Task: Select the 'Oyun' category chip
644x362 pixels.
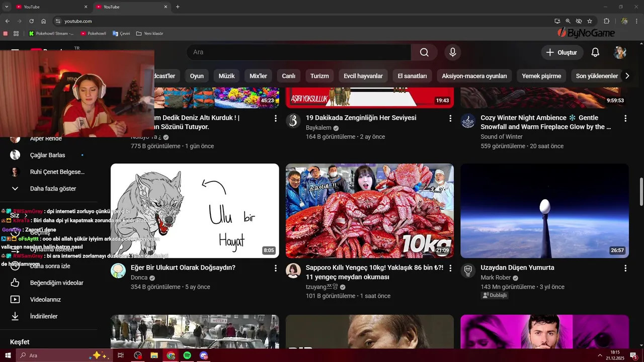Action: (x=197, y=76)
